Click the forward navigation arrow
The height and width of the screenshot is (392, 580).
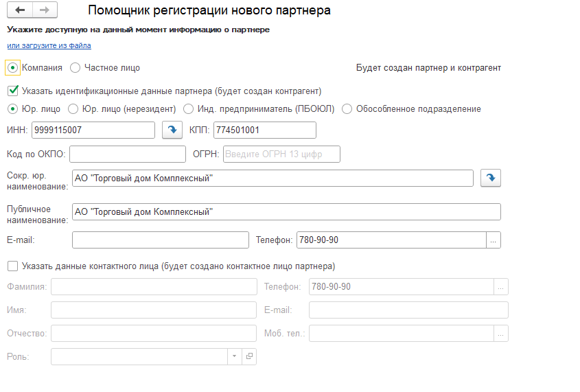click(45, 10)
